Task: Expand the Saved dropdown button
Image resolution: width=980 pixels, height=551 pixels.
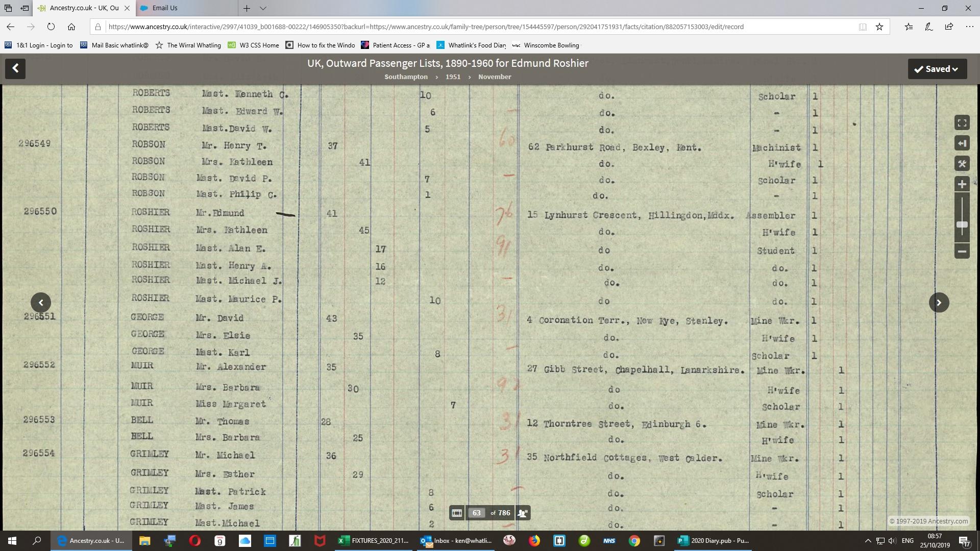Action: click(x=937, y=69)
